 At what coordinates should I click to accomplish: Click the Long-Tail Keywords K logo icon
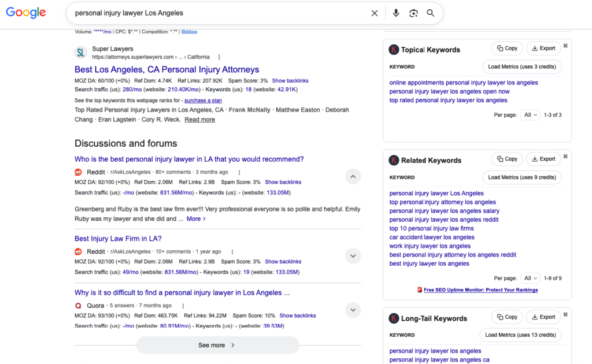[394, 318]
